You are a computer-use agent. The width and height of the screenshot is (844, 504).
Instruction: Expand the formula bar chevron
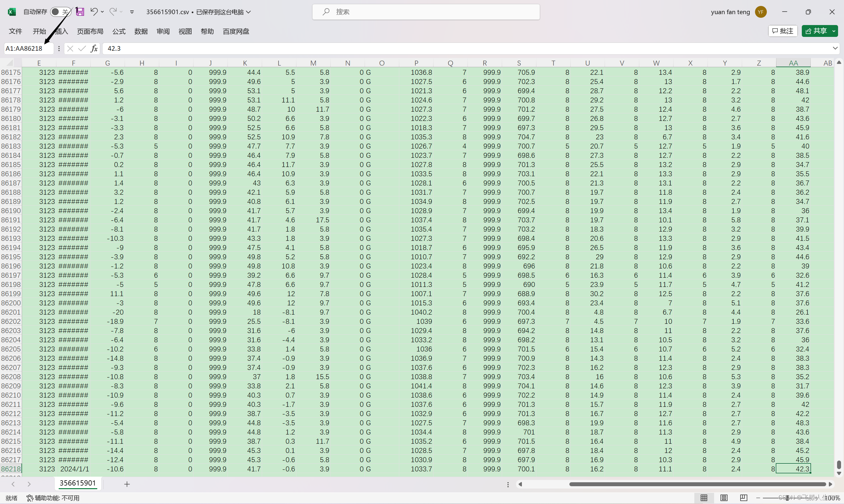835,48
